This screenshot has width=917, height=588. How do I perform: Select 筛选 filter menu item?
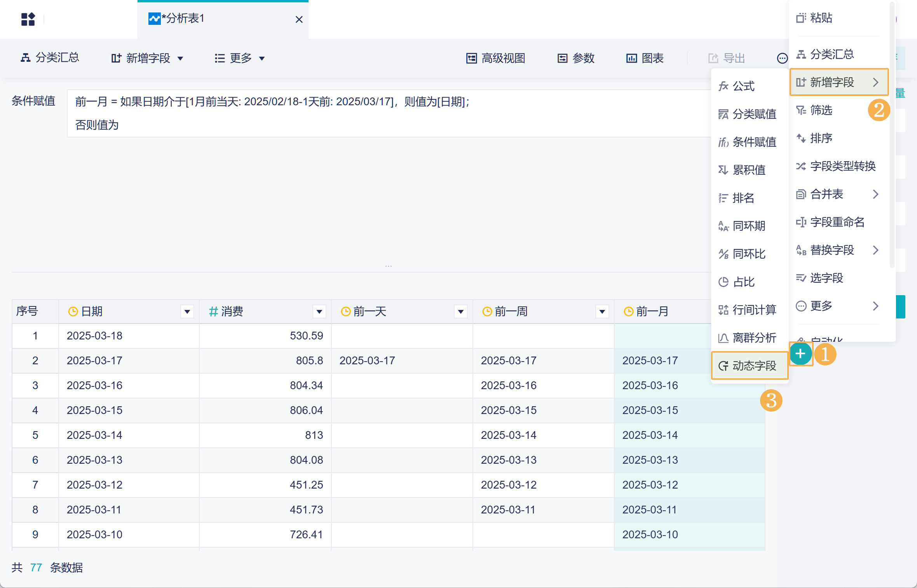pos(821,110)
